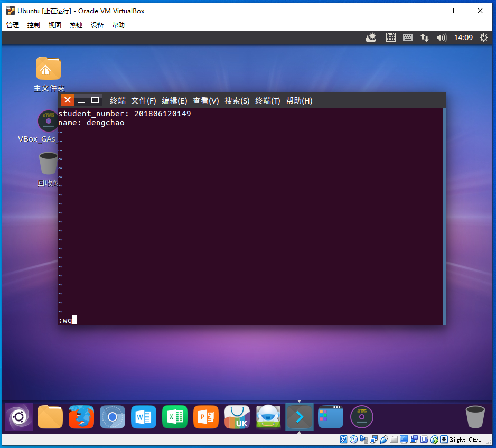
Task: Click the name: dengchao line in vim
Action: pos(91,123)
